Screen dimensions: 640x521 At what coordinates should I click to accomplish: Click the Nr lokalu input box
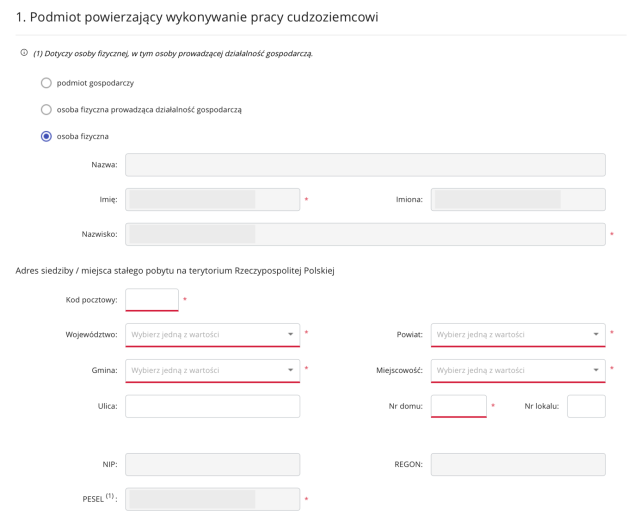coord(586,406)
